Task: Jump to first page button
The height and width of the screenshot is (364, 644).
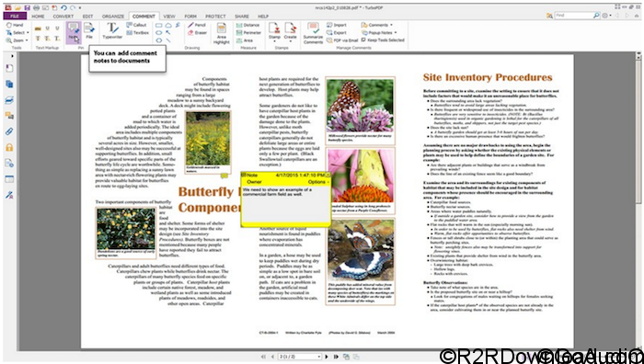Action: 263,357
